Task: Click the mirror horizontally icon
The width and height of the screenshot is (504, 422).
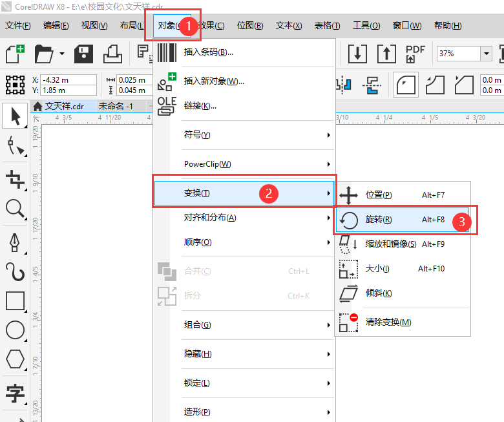Action: coord(343,85)
